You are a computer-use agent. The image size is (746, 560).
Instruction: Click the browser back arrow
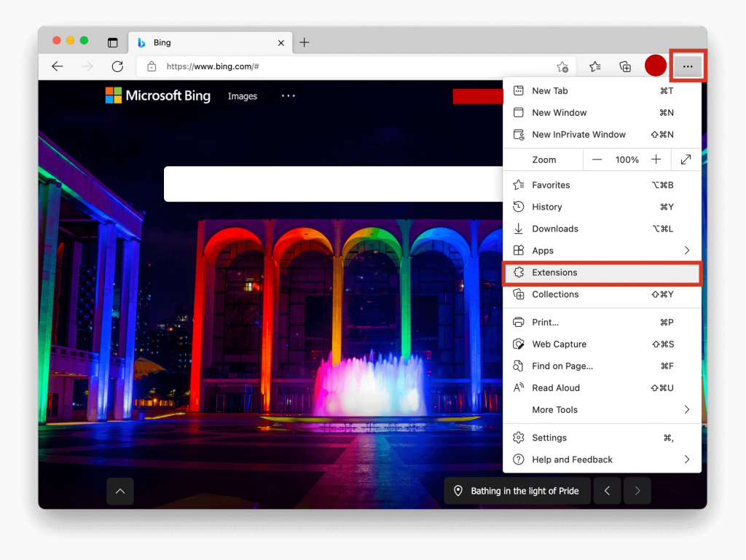[x=58, y=66]
